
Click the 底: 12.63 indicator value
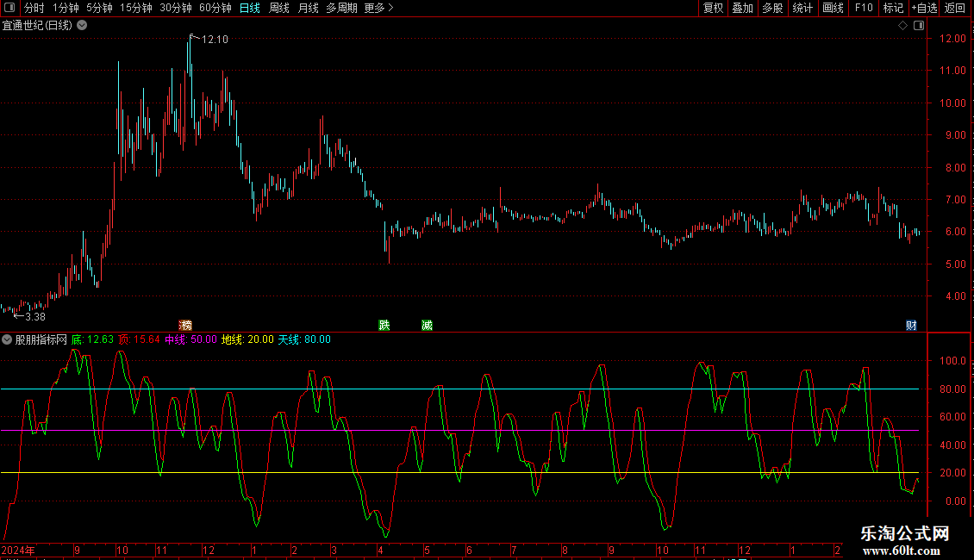tap(92, 339)
